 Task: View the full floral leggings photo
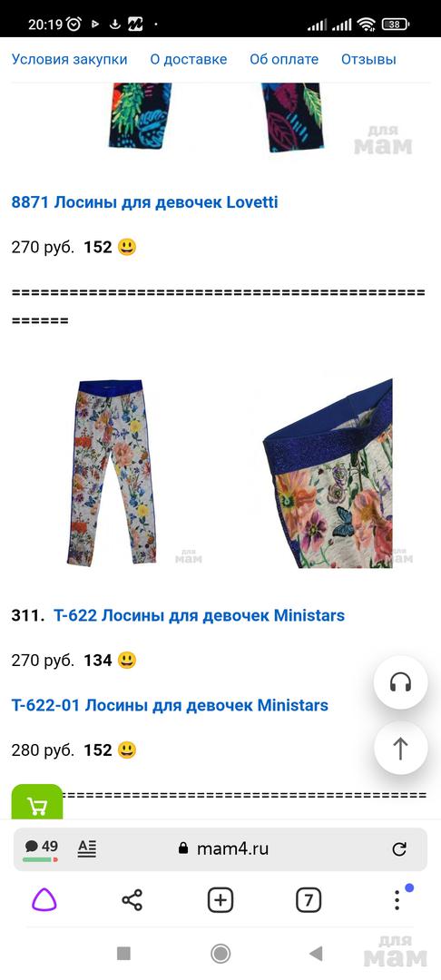pos(113,473)
